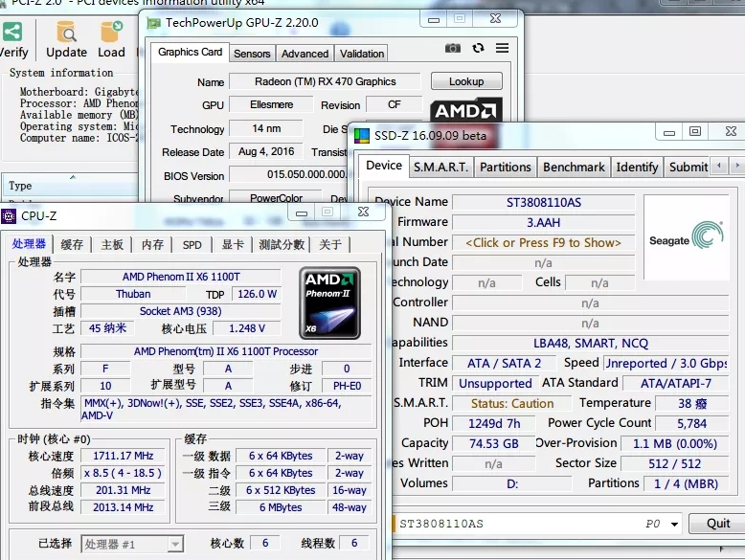The width and height of the screenshot is (745, 560).
Task: Open the ST3808110AS drive selector dropdown
Action: (x=676, y=524)
